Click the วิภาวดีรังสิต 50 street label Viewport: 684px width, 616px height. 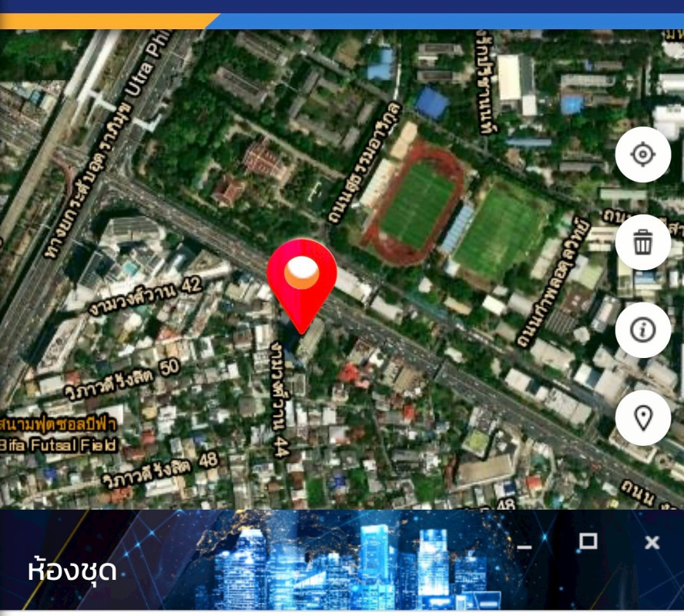point(122,378)
